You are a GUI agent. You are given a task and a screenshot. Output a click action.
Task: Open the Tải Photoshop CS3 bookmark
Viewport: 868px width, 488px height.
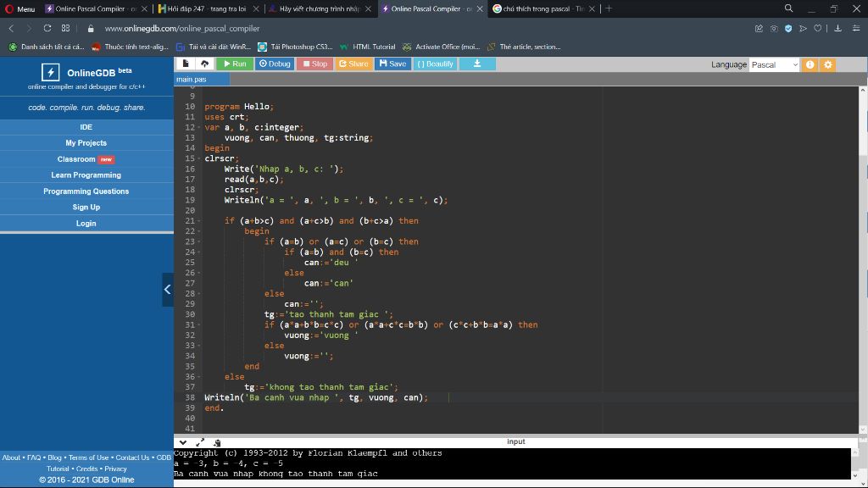point(295,47)
